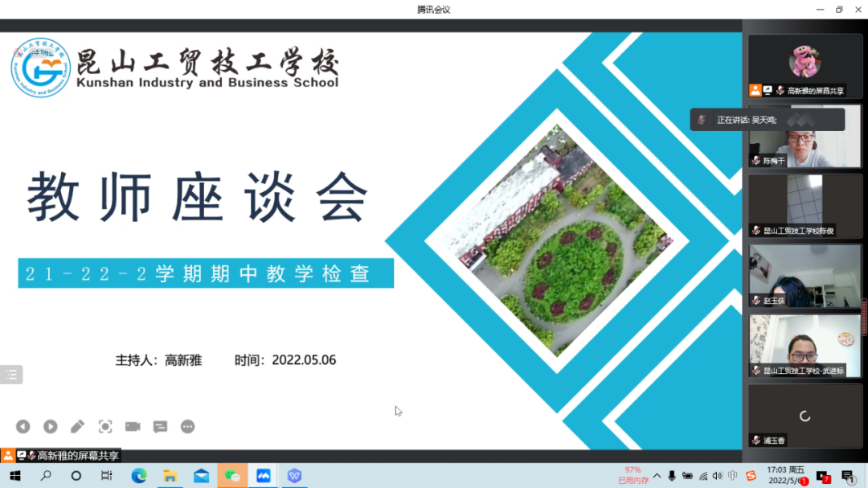Expand hidden system tray icons

point(657,476)
